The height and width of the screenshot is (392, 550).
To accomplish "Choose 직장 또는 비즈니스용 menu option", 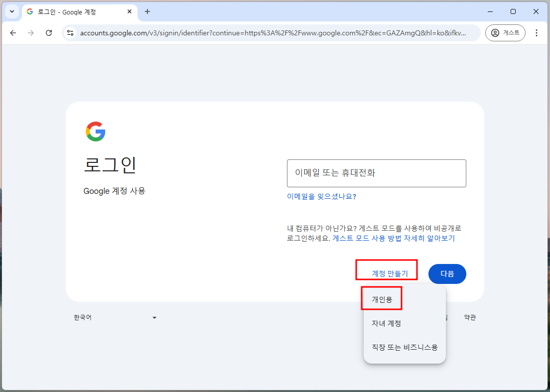I will (405, 348).
